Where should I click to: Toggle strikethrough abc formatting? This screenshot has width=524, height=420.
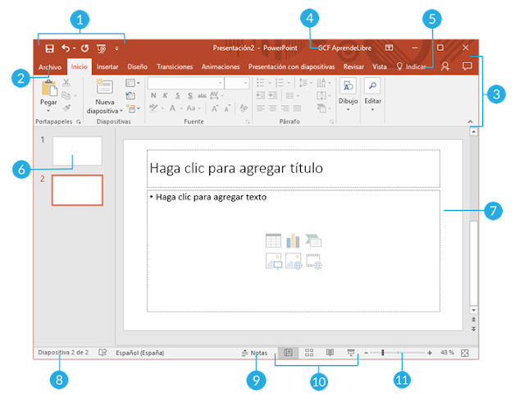[202, 96]
